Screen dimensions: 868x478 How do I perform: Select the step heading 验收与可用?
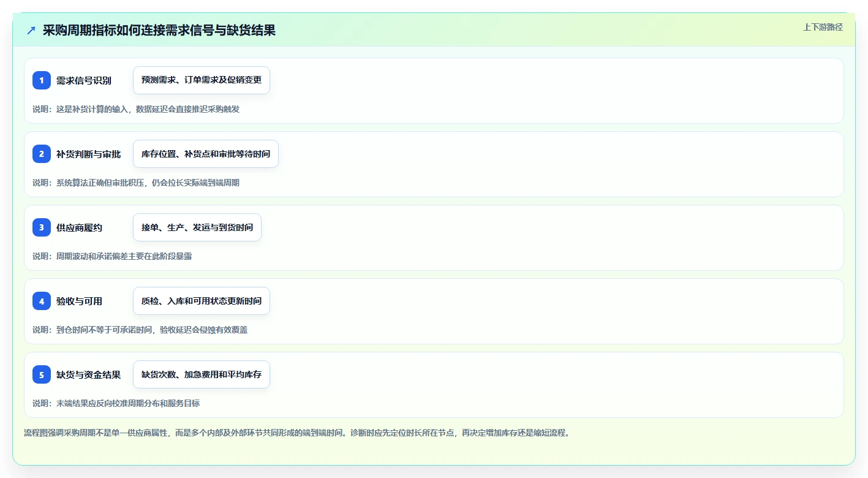80,301
